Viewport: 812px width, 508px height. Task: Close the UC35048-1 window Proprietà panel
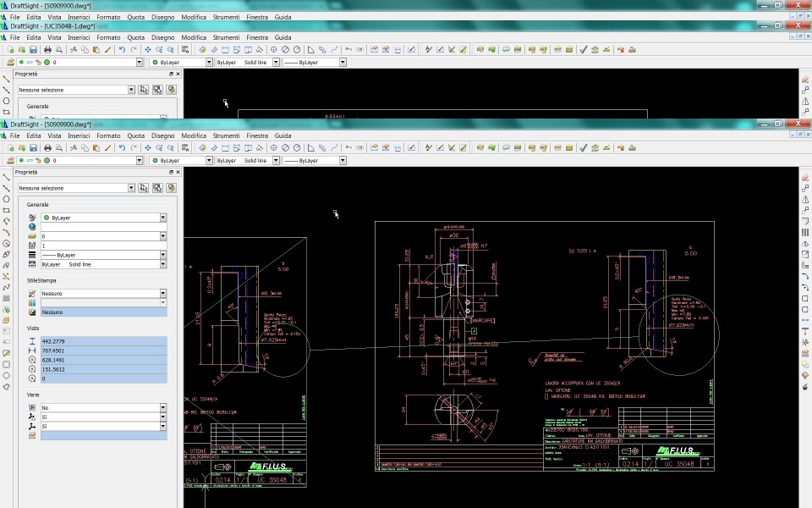pyautogui.click(x=178, y=75)
